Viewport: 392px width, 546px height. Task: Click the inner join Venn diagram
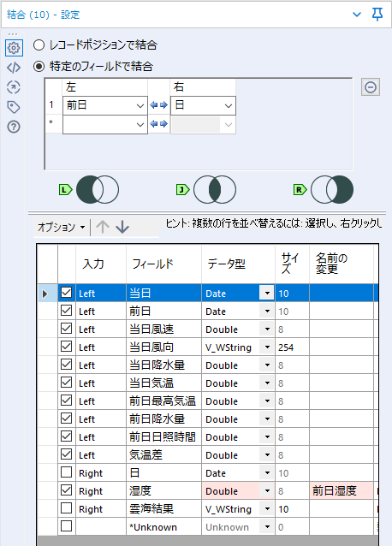215,190
